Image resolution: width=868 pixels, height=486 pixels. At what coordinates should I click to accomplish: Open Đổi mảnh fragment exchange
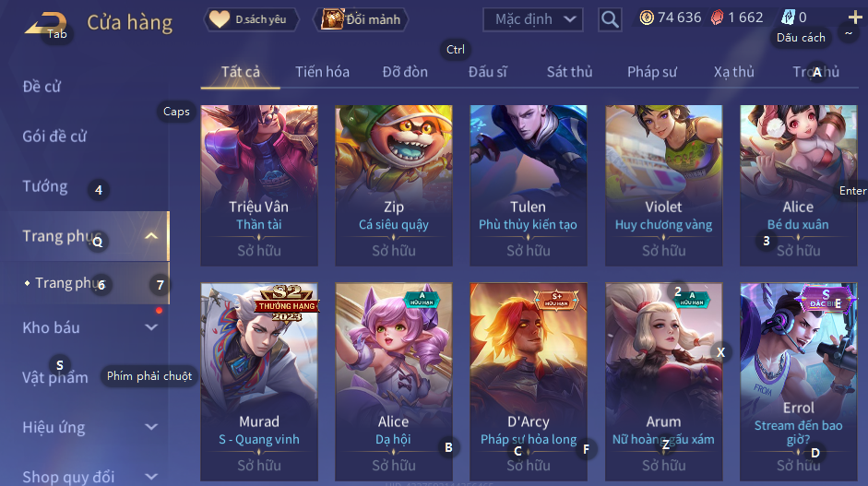point(361,19)
